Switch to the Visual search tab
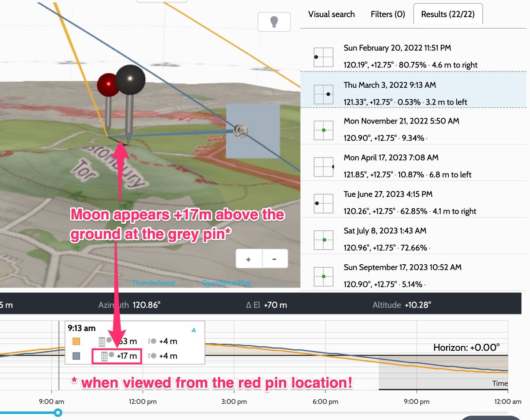The height and width of the screenshot is (420, 530). (331, 14)
